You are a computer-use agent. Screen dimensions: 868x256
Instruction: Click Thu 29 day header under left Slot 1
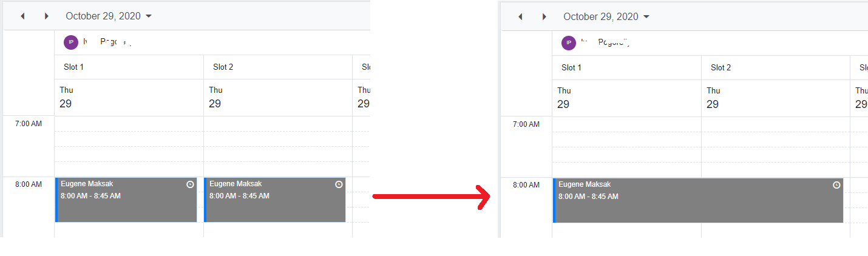(66, 97)
